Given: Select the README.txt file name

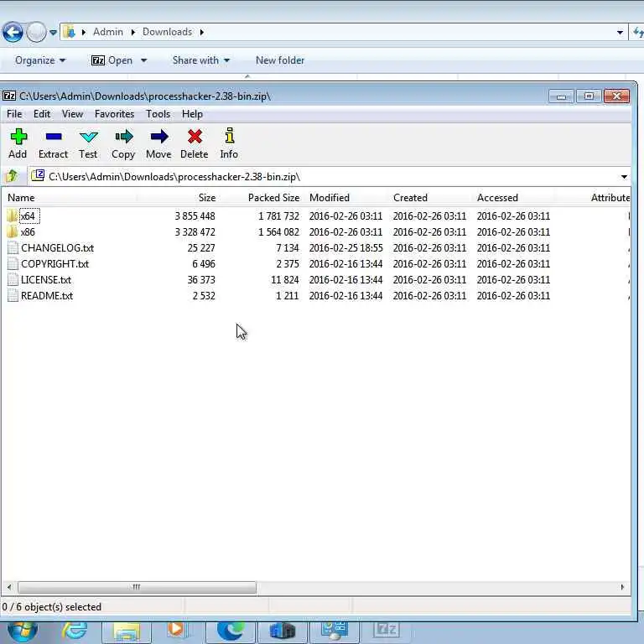Looking at the screenshot, I should [47, 296].
